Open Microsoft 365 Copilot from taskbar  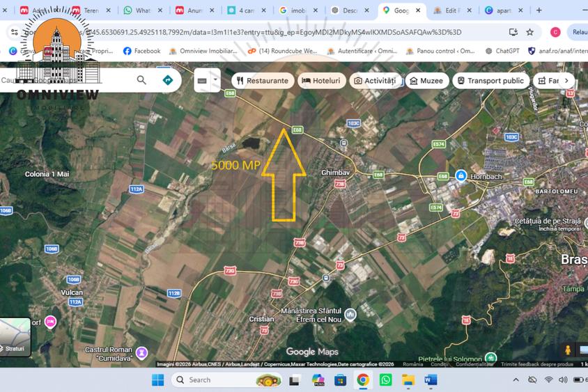coord(318,380)
